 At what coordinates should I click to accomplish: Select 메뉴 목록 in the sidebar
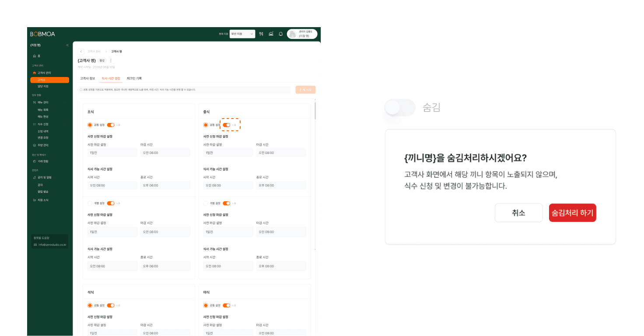coord(43,110)
